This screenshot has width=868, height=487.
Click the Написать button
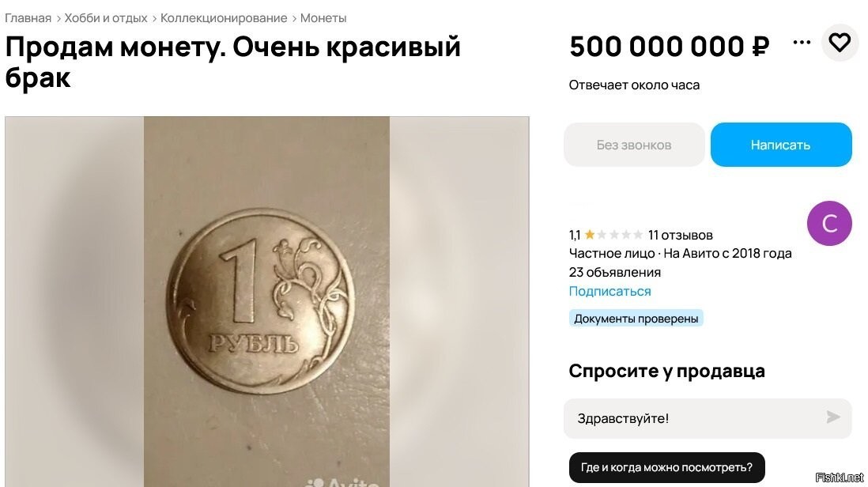pos(781,145)
